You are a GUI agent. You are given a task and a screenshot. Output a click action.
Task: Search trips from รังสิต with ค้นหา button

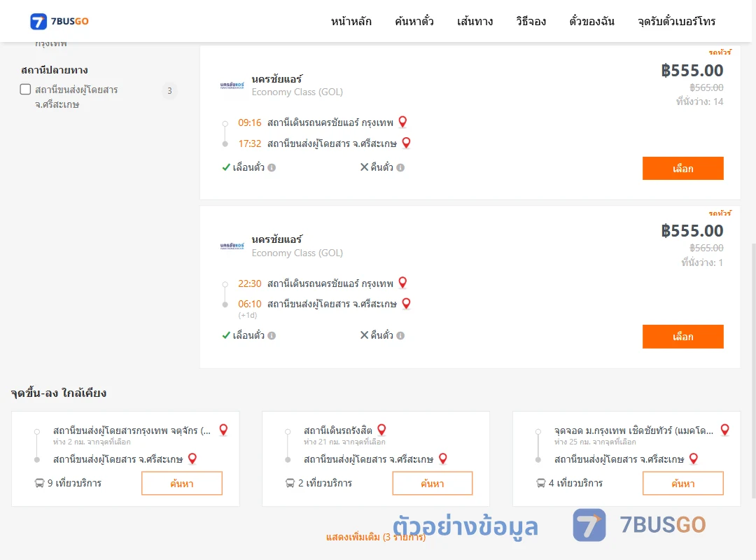tap(433, 483)
